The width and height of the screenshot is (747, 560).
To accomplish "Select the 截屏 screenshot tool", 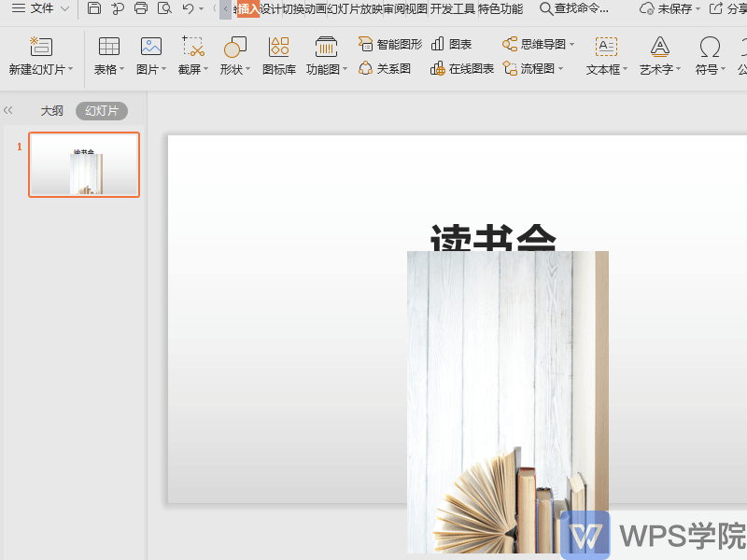I will [191, 56].
